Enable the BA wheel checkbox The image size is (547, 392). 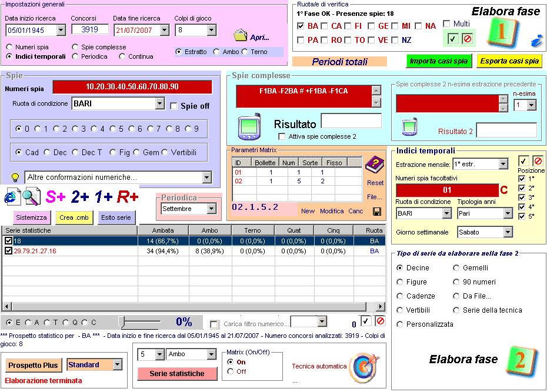[301, 26]
